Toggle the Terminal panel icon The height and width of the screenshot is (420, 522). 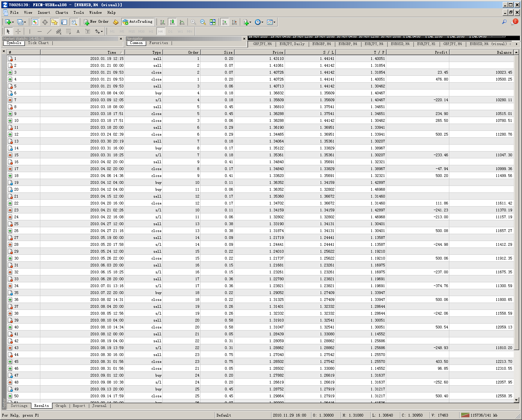(64, 22)
